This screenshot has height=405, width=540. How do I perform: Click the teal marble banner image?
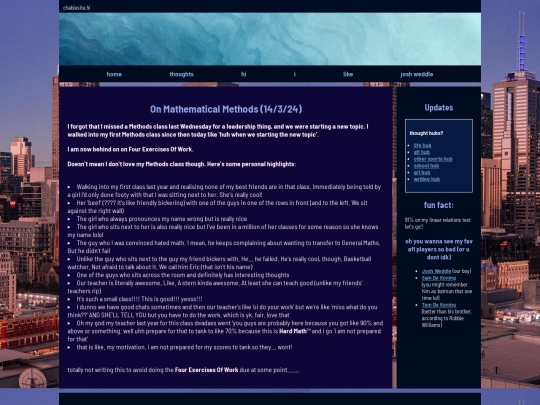pos(270,39)
